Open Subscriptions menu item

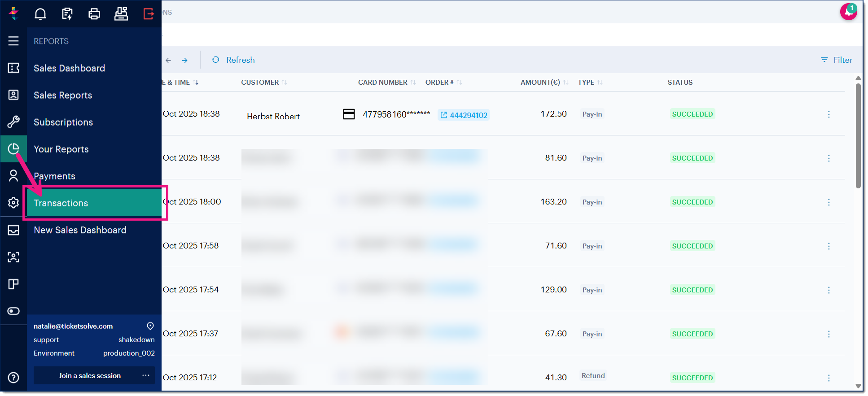point(63,122)
